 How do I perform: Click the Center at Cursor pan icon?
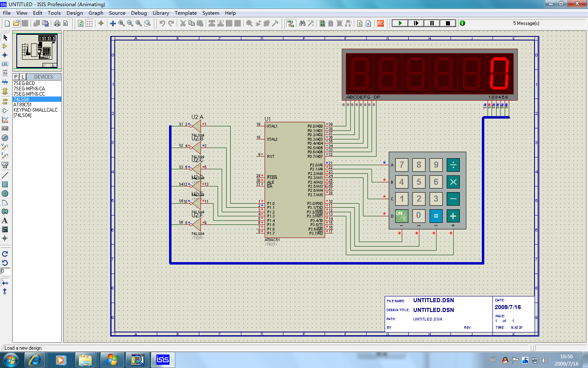113,23
